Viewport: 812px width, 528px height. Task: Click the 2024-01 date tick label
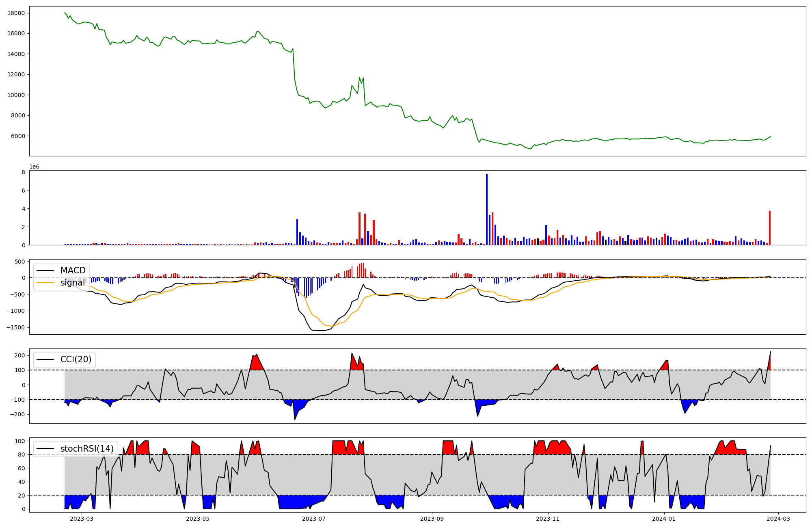(x=664, y=519)
